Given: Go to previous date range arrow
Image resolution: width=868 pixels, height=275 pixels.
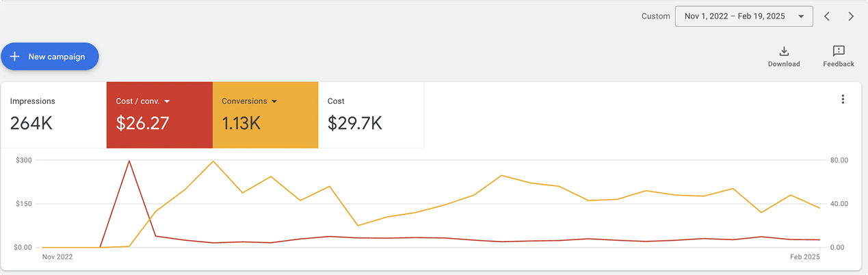Looking at the screenshot, I should (x=827, y=16).
